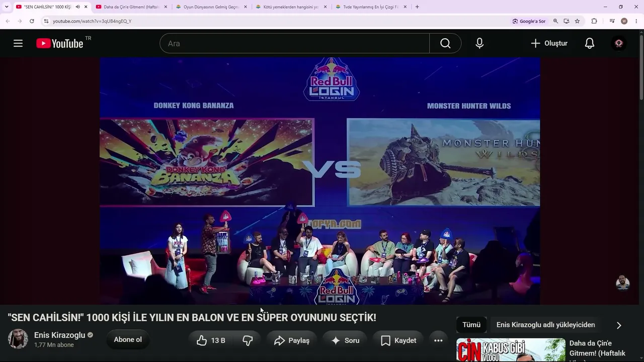Start voice search with the microphone
Viewport: 644px width, 362px height.
pyautogui.click(x=479, y=43)
